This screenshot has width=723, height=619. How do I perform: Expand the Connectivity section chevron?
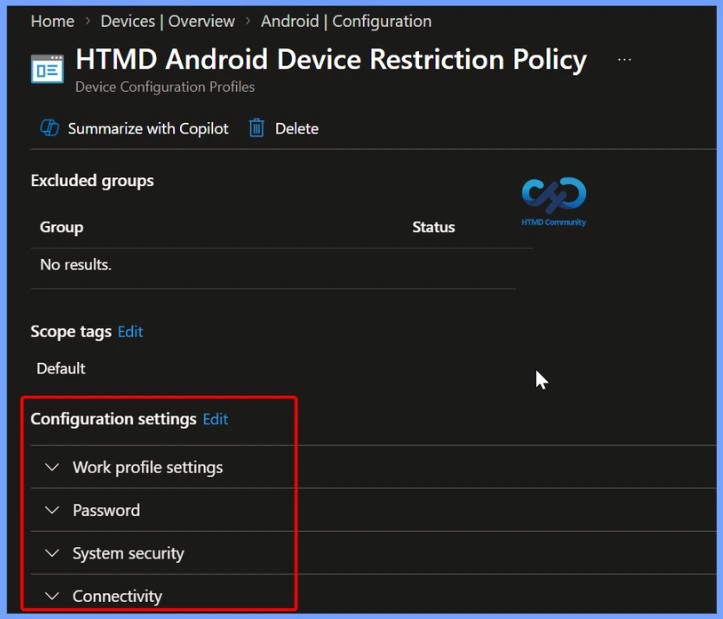click(52, 595)
